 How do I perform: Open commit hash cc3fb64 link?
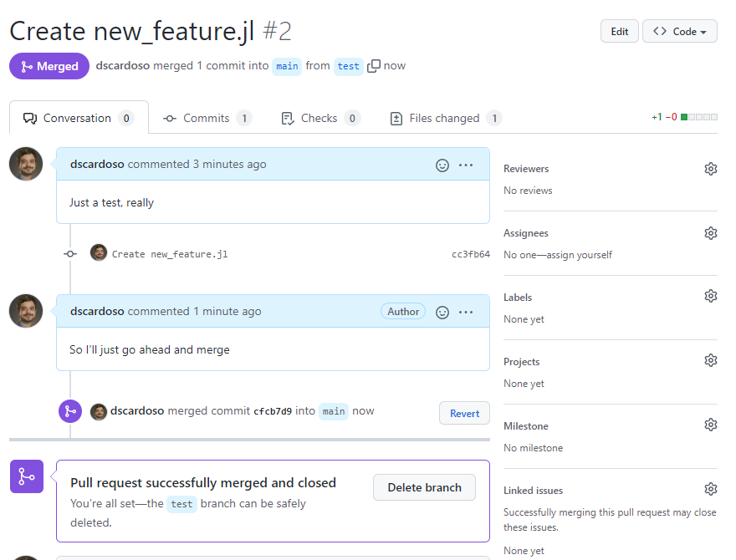pos(470,254)
